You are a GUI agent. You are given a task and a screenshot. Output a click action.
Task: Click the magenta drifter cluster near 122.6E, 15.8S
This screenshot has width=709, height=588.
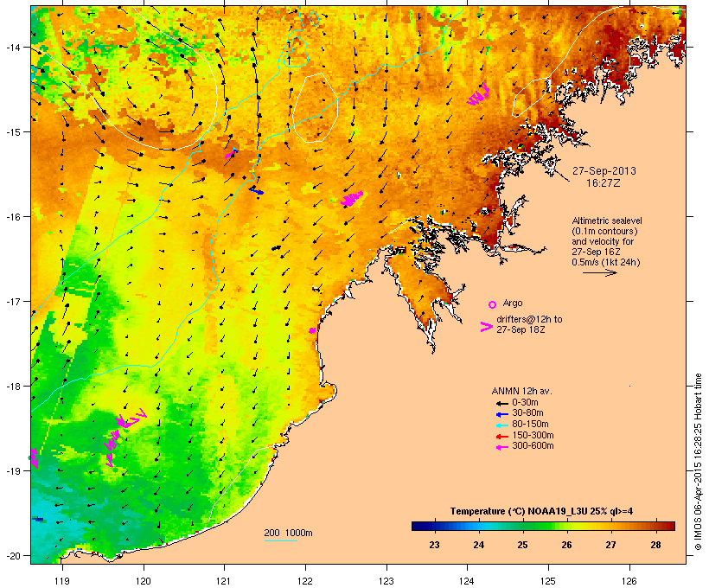tap(352, 198)
